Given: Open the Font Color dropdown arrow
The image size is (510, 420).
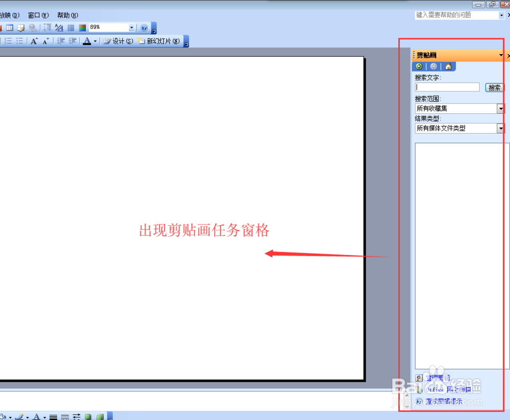Looking at the screenshot, I should pyautogui.click(x=95, y=40).
